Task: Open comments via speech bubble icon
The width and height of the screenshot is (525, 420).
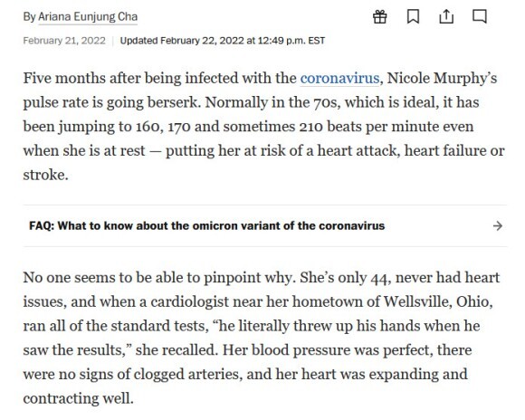Action: tap(480, 16)
